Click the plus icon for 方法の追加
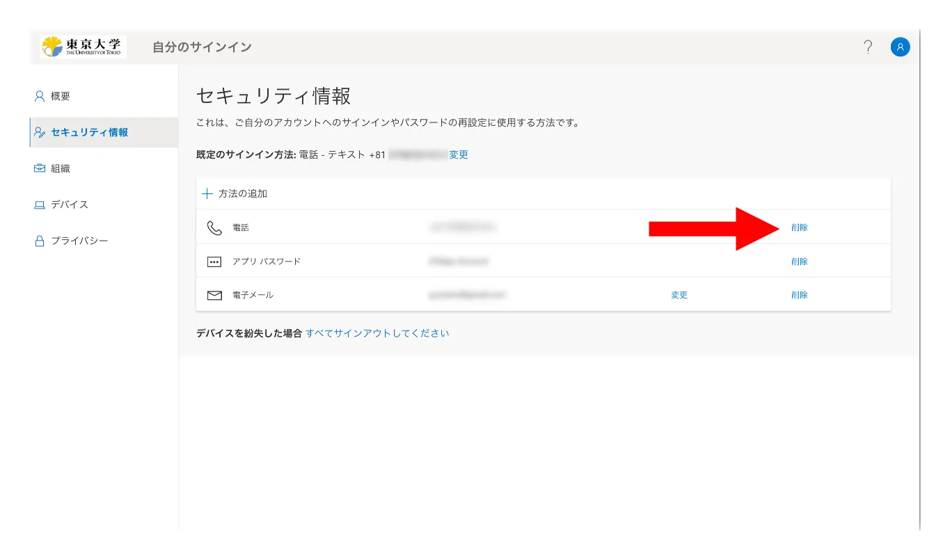The image size is (950, 560). click(207, 193)
